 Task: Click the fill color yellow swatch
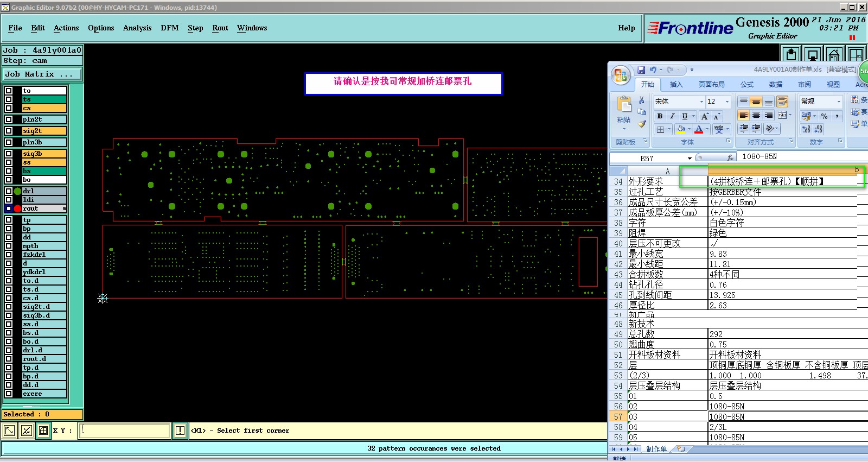point(681,129)
